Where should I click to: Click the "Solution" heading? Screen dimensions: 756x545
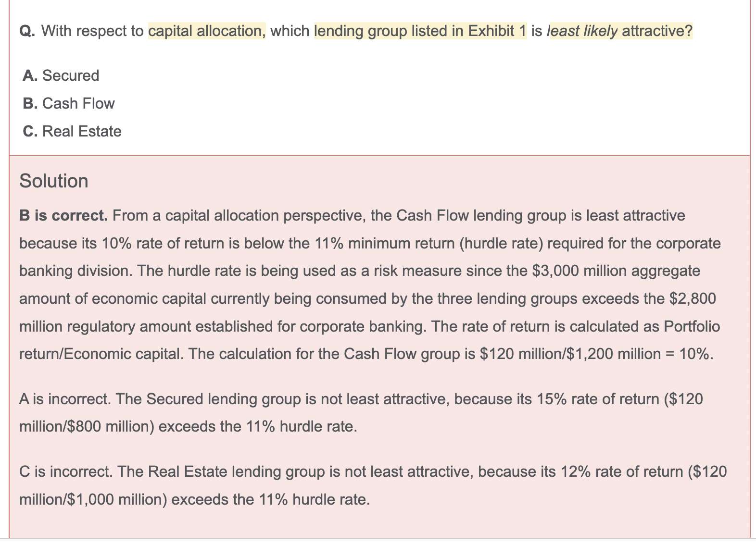pos(54,181)
